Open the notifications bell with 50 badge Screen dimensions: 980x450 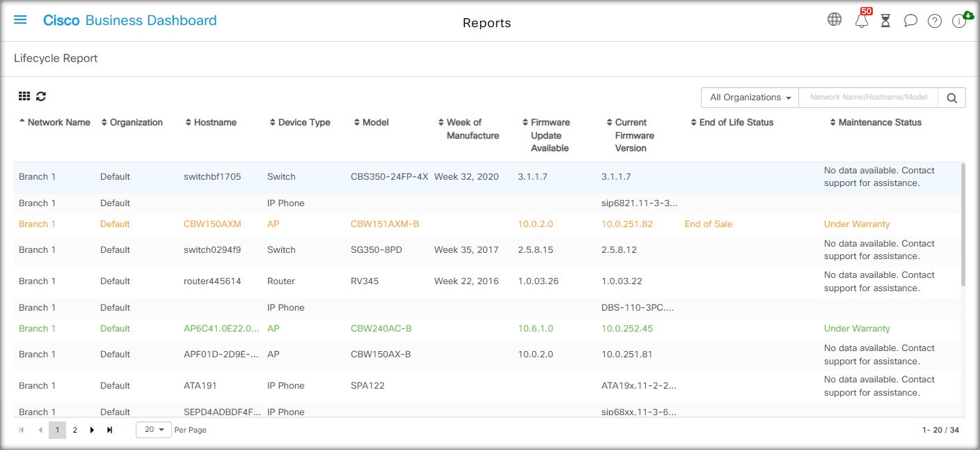862,20
